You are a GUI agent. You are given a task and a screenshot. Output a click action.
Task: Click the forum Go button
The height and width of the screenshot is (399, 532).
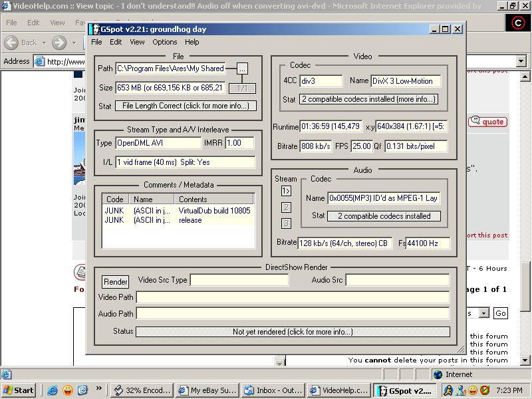[501, 313]
